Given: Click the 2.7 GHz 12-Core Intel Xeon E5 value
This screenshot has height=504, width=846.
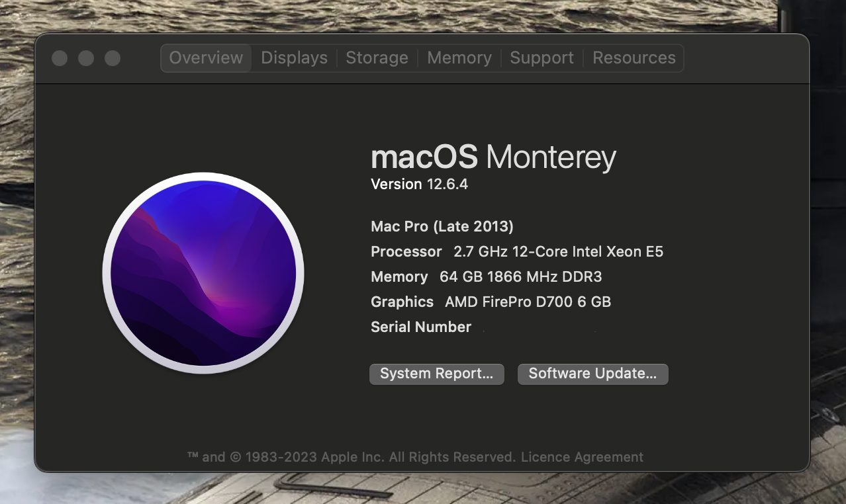Looking at the screenshot, I should click(558, 252).
